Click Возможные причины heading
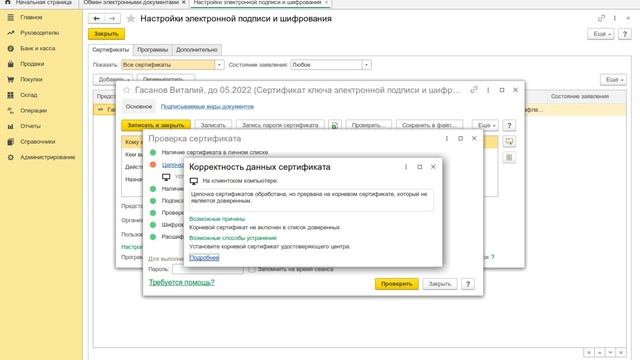 217,219
